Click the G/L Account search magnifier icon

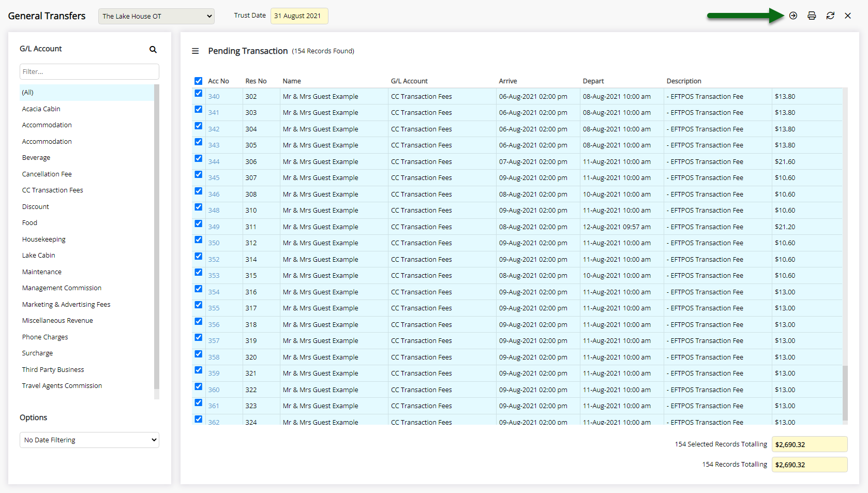pyautogui.click(x=153, y=49)
